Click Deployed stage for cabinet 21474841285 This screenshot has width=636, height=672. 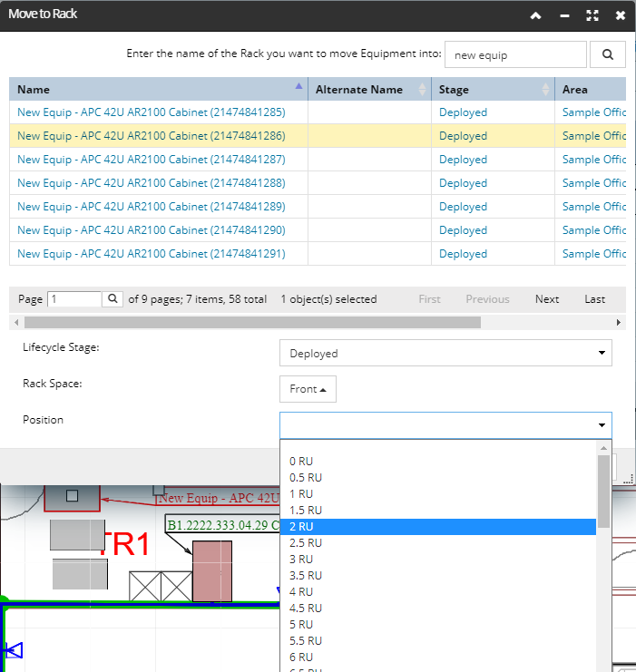click(x=464, y=112)
